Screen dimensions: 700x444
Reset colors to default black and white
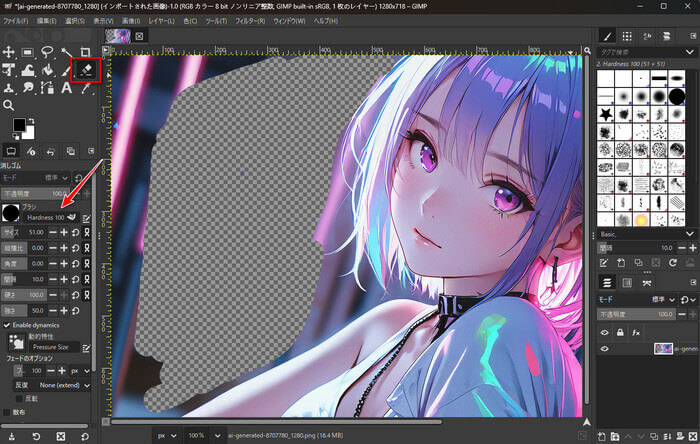click(x=16, y=136)
